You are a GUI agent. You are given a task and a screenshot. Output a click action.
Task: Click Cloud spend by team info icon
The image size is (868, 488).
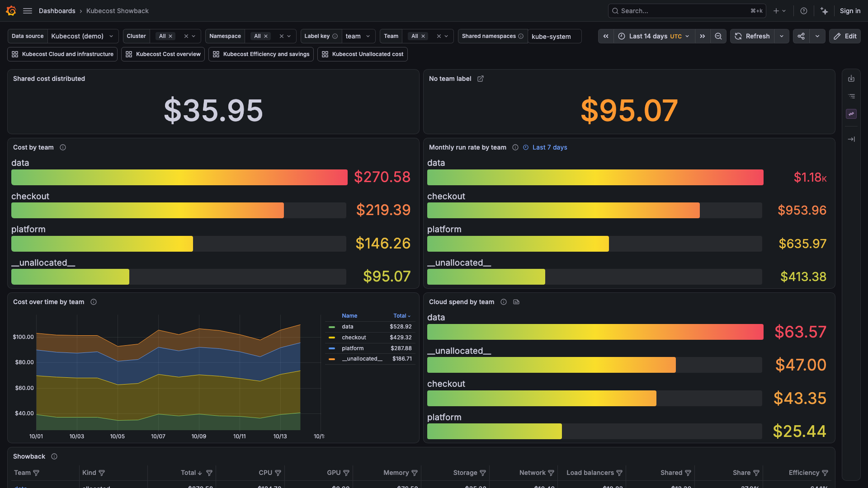coord(504,302)
